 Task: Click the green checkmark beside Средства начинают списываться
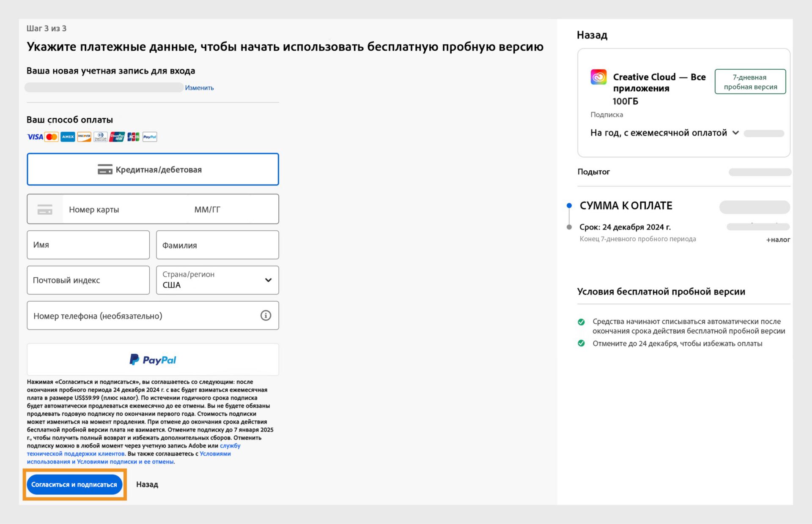point(582,322)
